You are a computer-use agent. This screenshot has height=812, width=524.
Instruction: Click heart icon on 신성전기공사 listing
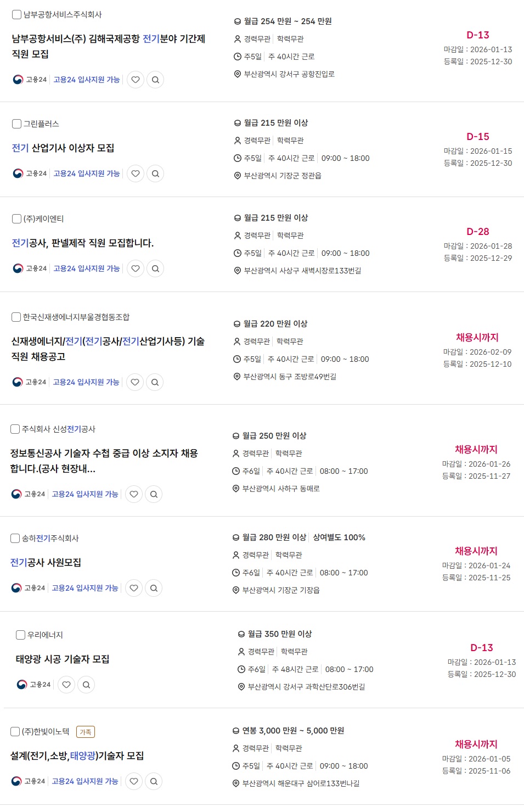click(134, 494)
